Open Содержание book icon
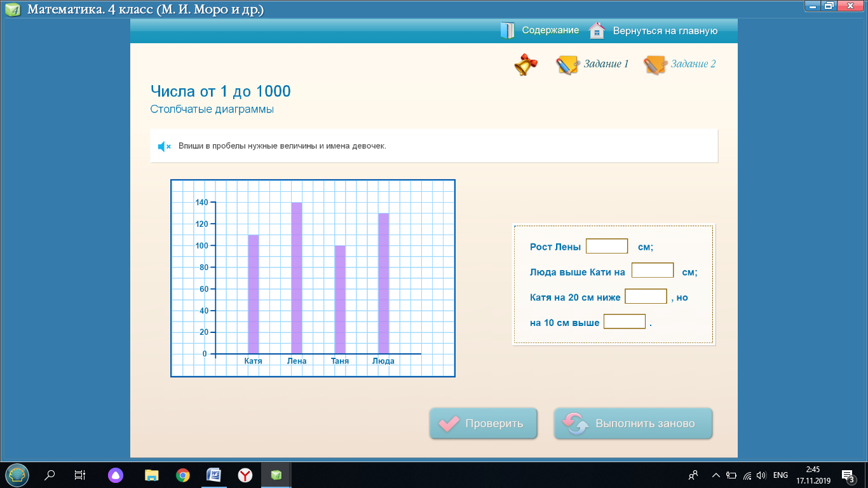This screenshot has height=488, width=868. tap(507, 30)
